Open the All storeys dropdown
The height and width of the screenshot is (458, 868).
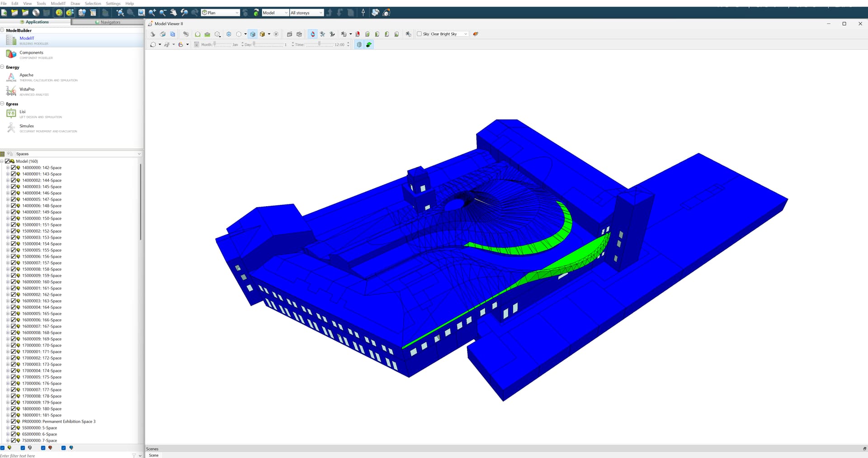[306, 13]
